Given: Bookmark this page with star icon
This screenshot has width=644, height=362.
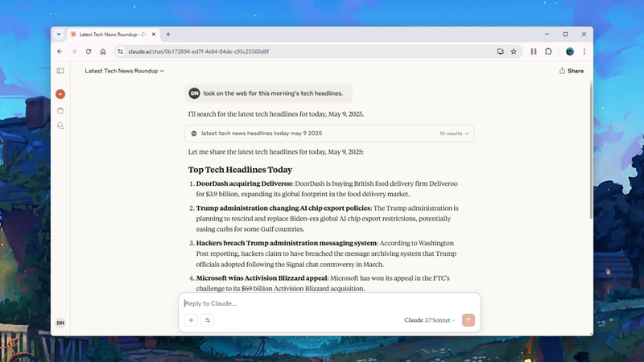Looking at the screenshot, I should click(x=514, y=51).
